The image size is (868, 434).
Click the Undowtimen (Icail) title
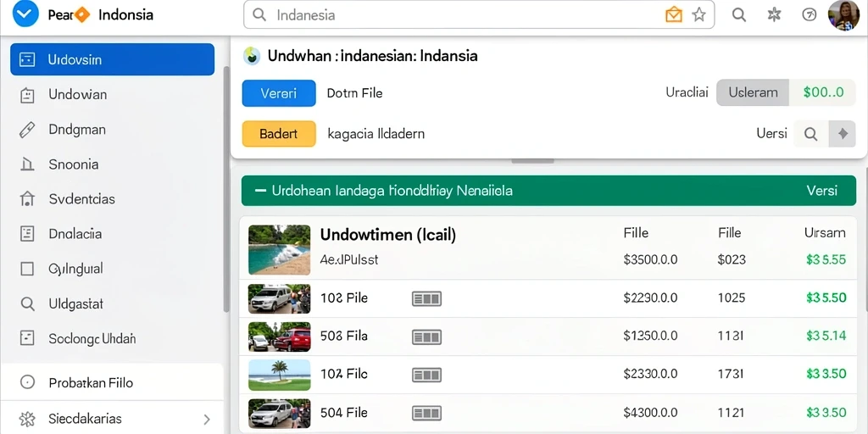tap(388, 235)
